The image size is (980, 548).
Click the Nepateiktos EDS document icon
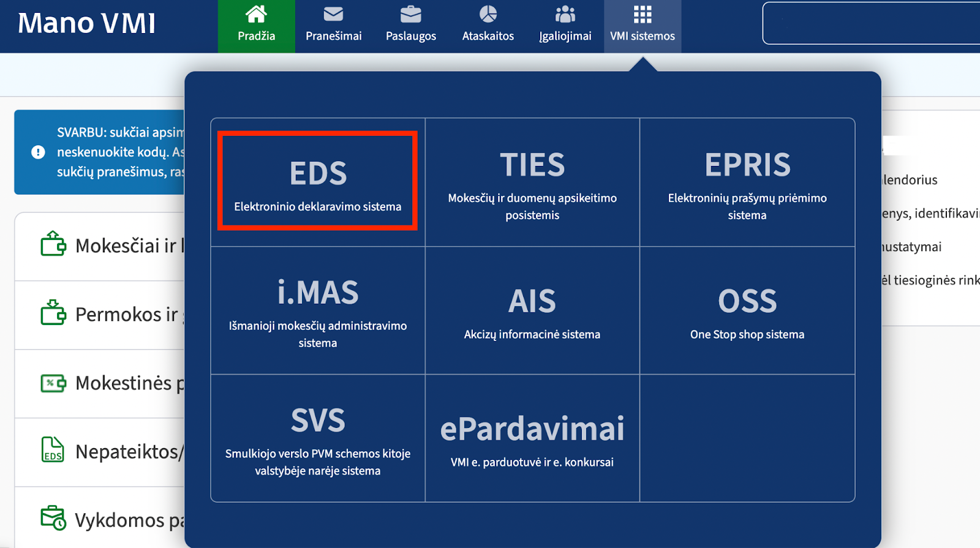[x=53, y=450]
